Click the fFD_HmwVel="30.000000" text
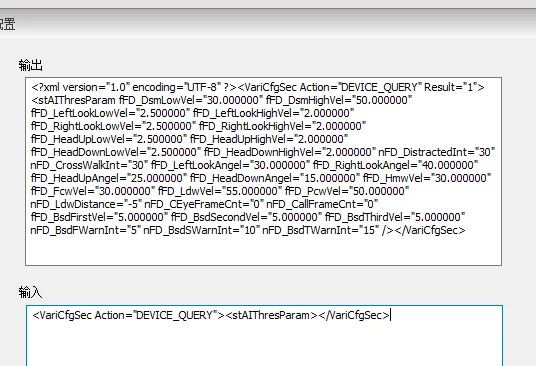Screen dimensions: 536x366 coord(427,178)
